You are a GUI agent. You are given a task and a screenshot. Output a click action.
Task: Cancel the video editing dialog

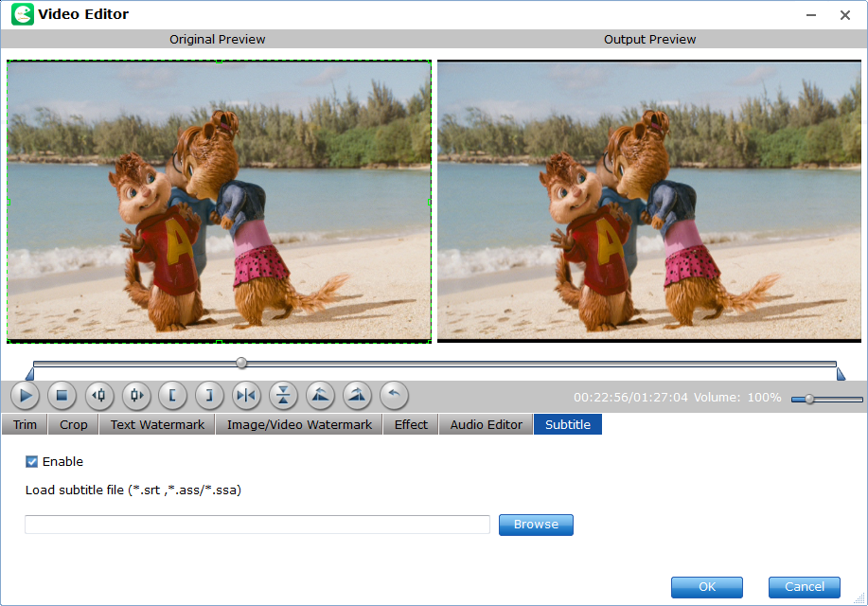(804, 587)
